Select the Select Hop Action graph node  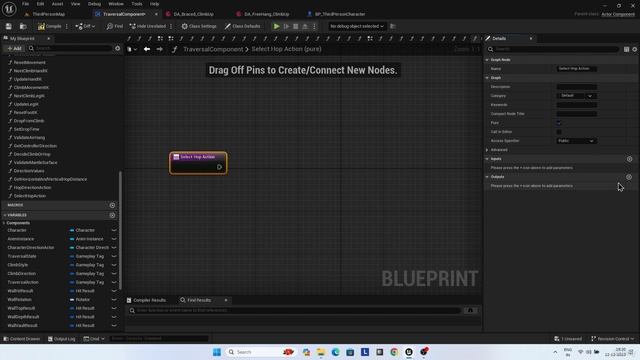tap(198, 163)
